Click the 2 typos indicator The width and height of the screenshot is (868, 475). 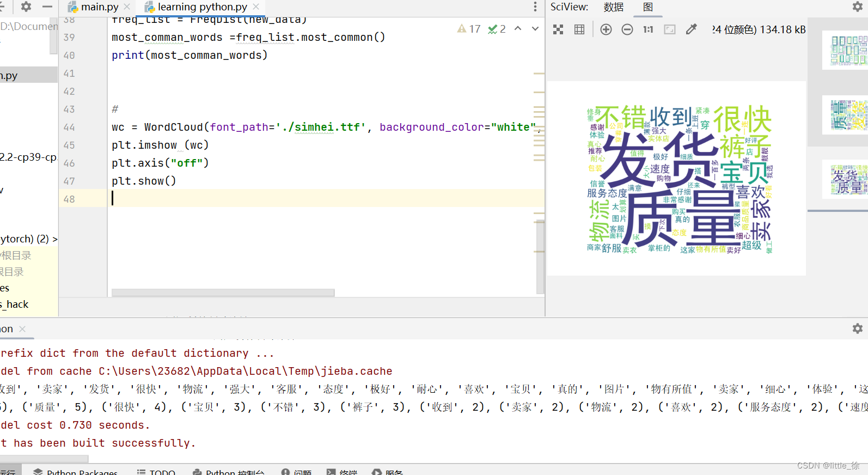(x=497, y=29)
